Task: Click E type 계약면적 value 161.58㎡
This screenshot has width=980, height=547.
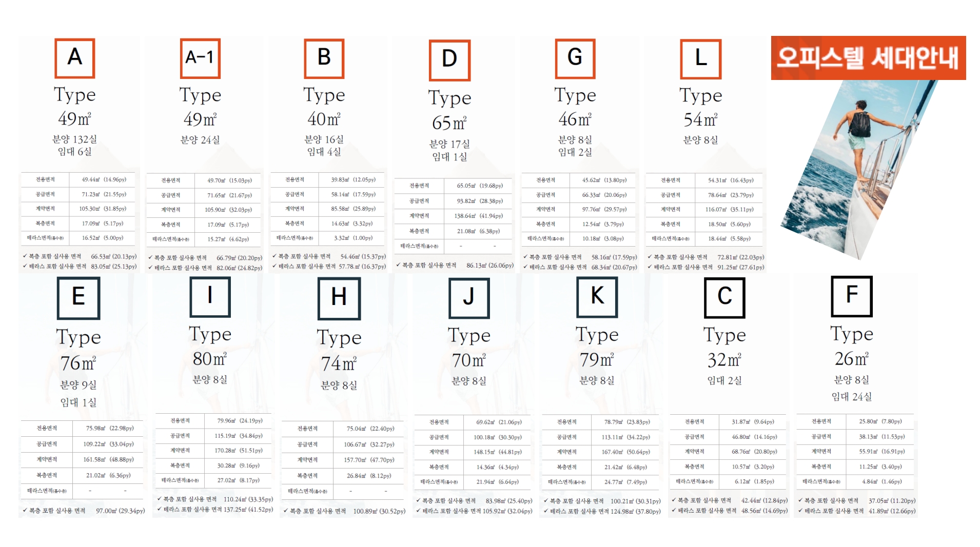Action: tap(109, 459)
